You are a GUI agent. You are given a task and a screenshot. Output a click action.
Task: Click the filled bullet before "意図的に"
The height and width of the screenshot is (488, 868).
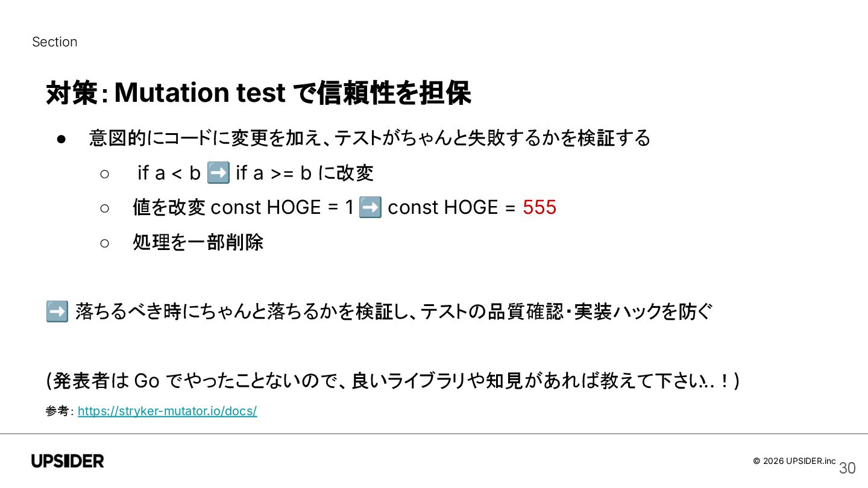click(61, 139)
